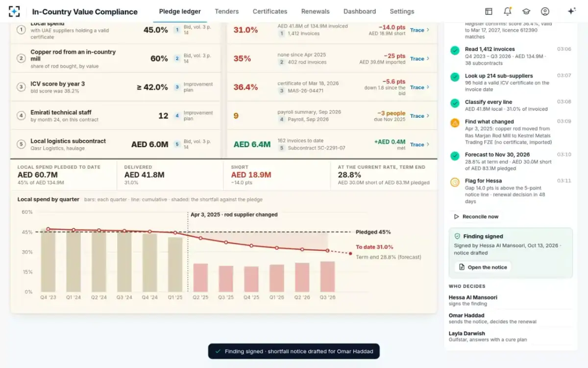Click evidence badge 2 for 402 rod invoices
This screenshot has width=588, height=368.
pos(282,62)
